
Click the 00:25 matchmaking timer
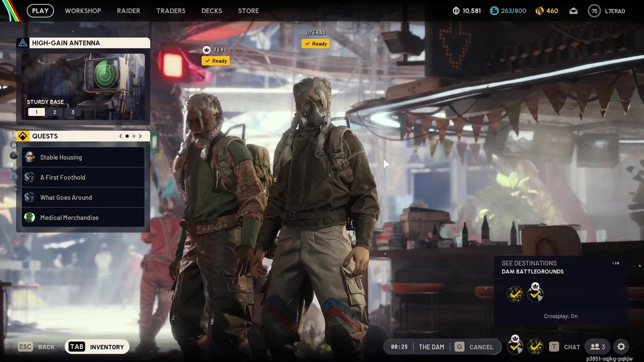coord(399,347)
